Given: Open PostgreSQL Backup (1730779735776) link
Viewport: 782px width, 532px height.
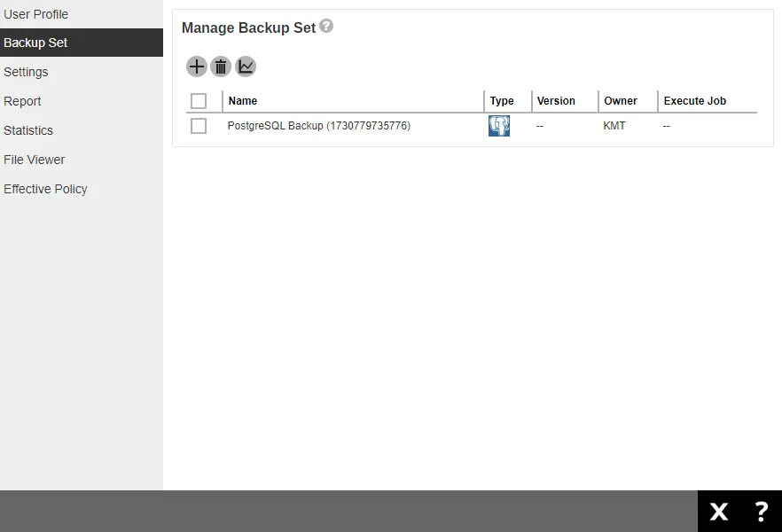Looking at the screenshot, I should (318, 126).
